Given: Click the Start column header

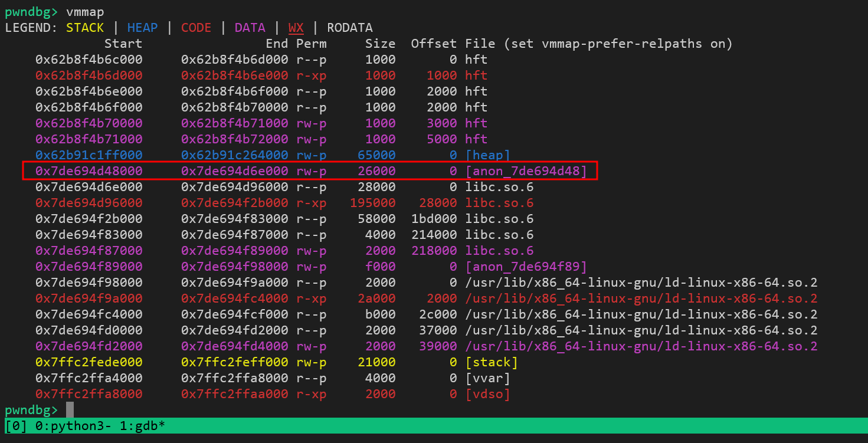Looking at the screenshot, I should click(x=123, y=44).
